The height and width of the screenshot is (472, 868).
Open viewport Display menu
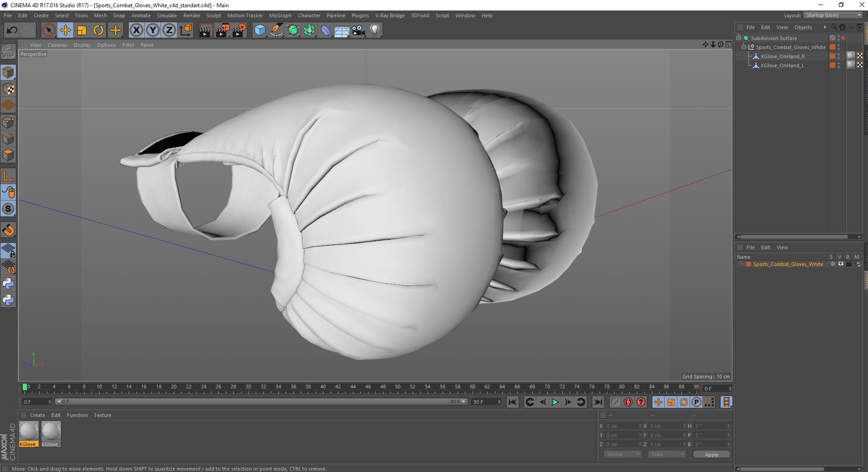(82, 45)
